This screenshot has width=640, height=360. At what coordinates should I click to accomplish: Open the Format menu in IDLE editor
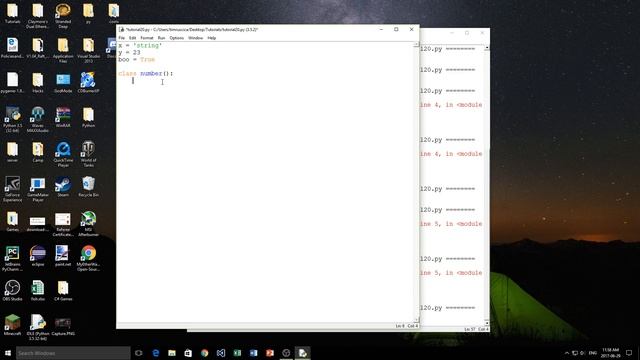point(147,38)
